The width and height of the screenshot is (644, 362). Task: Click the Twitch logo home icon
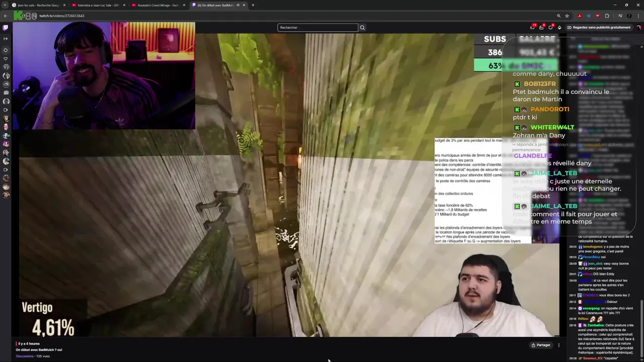coord(6,28)
